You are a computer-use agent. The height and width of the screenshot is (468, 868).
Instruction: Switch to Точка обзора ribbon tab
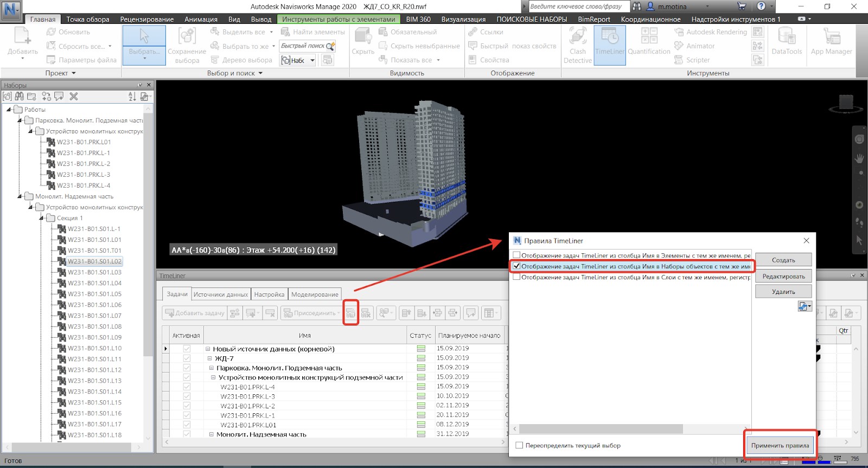(88, 19)
